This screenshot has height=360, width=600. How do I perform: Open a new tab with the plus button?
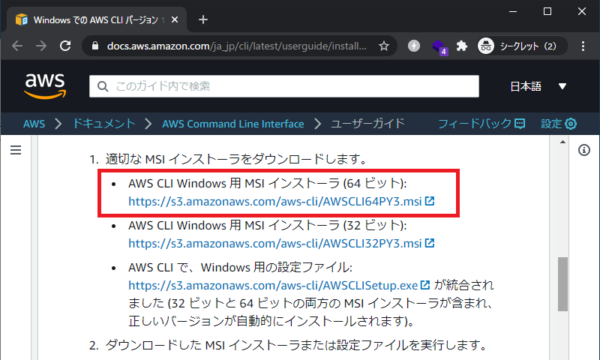coord(203,20)
